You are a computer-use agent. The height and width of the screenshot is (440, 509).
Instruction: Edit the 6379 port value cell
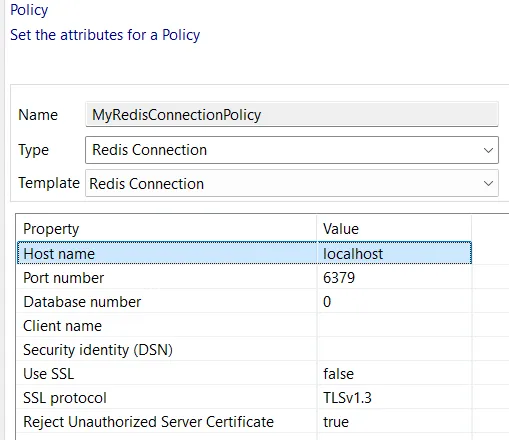(x=394, y=278)
